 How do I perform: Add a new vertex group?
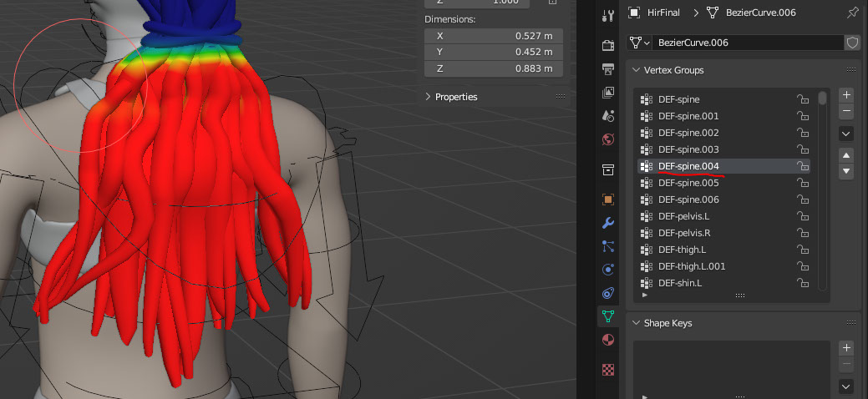point(846,95)
